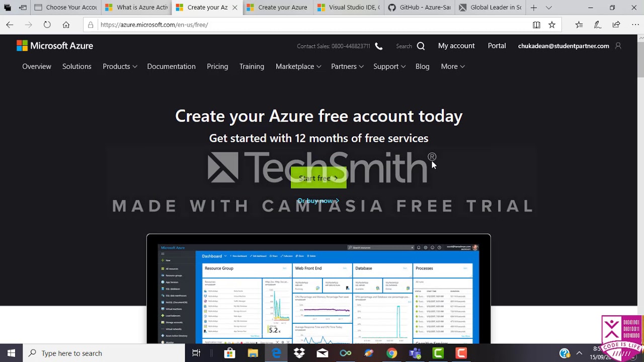Expand the Partners menu
The height and width of the screenshot is (362, 644).
tap(347, 66)
